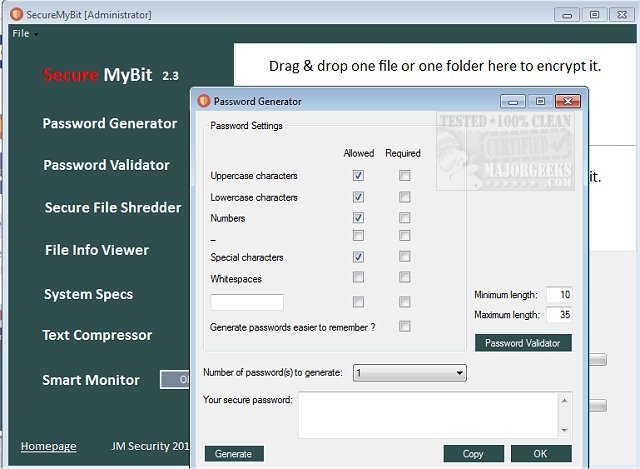The height and width of the screenshot is (469, 640).
Task: Open Password Validator from sidebar
Action: 106,165
